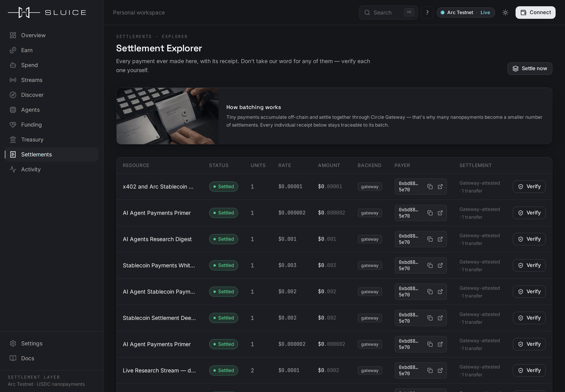The width and height of the screenshot is (565, 392).
Task: Click the Activity pulse icon
Action: click(13, 169)
